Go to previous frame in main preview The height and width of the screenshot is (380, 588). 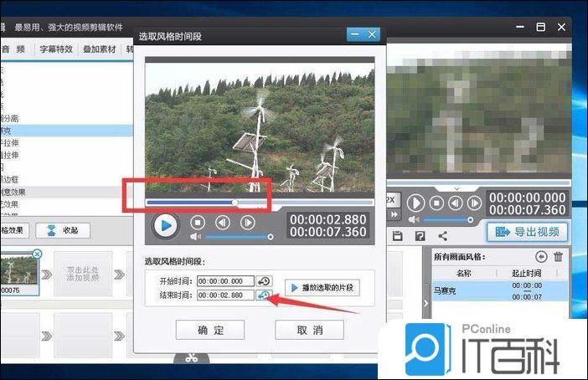[456, 203]
